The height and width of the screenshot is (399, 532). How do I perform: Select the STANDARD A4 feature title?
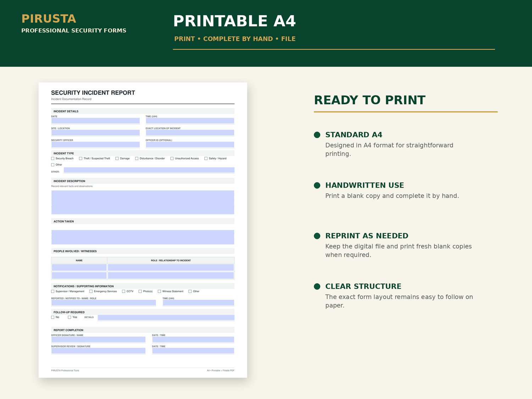(354, 135)
